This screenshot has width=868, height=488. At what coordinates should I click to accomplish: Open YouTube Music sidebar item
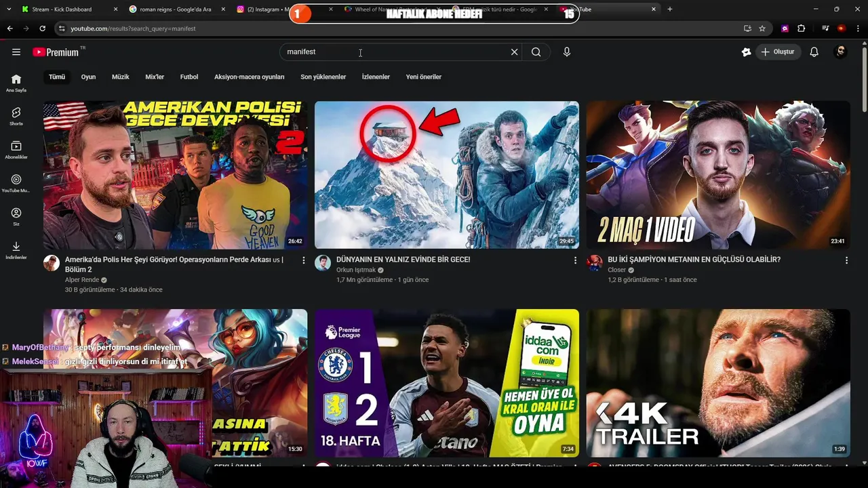(16, 184)
